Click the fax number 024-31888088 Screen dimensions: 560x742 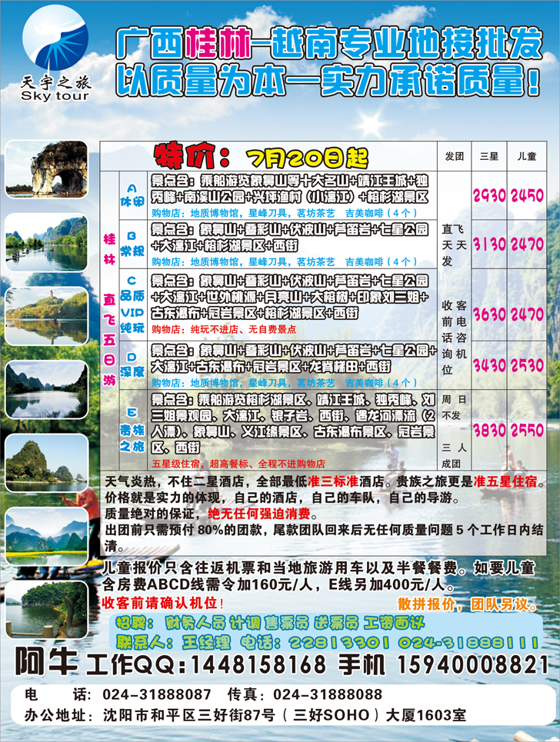coord(328,694)
